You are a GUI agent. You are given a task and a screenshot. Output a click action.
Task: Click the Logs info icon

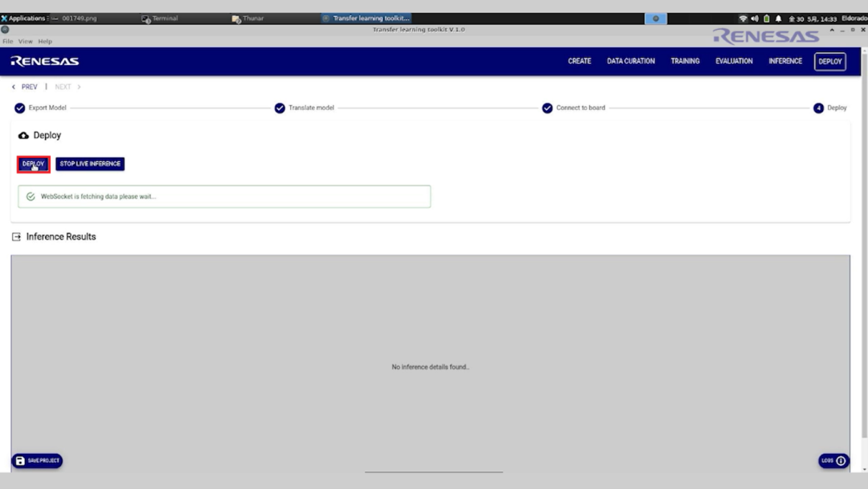(x=841, y=461)
